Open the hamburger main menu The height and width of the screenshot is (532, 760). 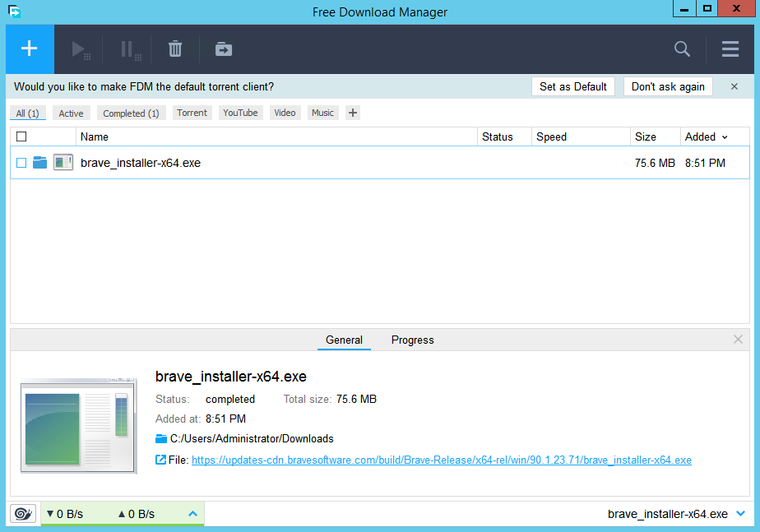pos(730,49)
